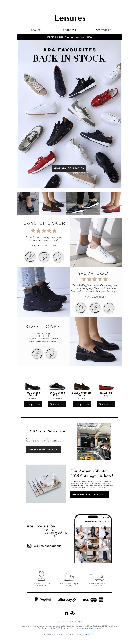Click the Wide Fit badge under 13640 Sneaker

[x=58, y=257]
